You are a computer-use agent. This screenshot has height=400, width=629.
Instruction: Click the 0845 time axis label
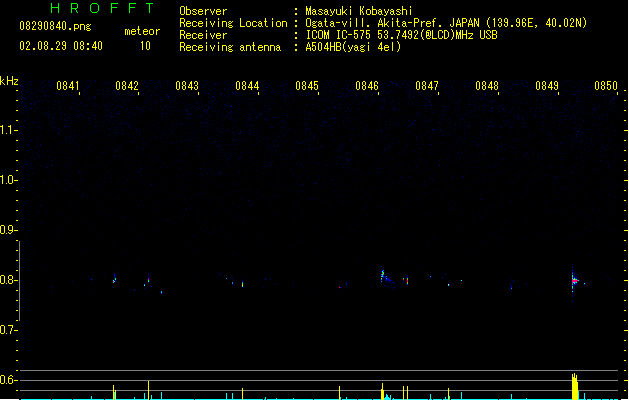point(307,86)
